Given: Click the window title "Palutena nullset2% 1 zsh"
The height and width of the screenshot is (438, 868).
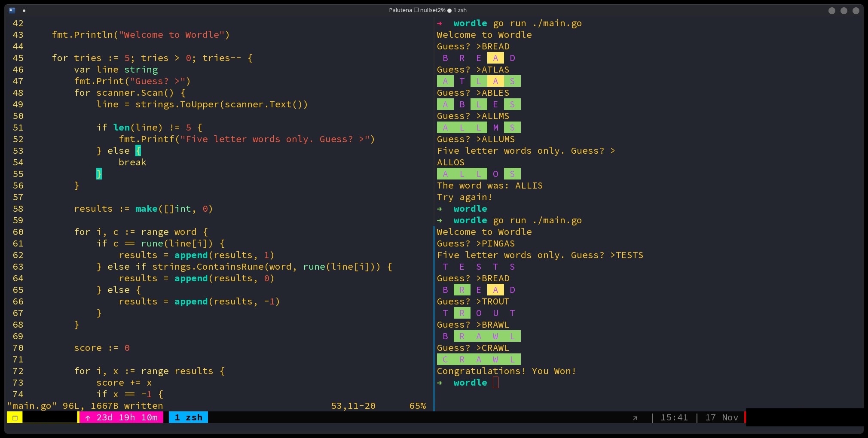Looking at the screenshot, I should click(x=428, y=10).
